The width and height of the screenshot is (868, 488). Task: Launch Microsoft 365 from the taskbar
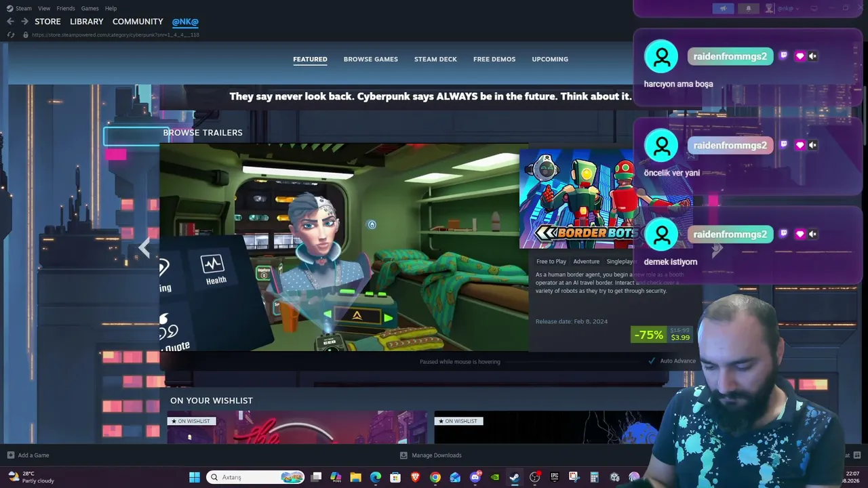pyautogui.click(x=336, y=477)
